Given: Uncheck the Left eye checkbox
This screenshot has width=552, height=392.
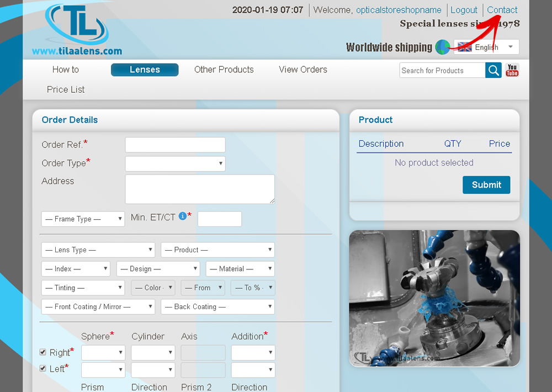Looking at the screenshot, I should [43, 368].
